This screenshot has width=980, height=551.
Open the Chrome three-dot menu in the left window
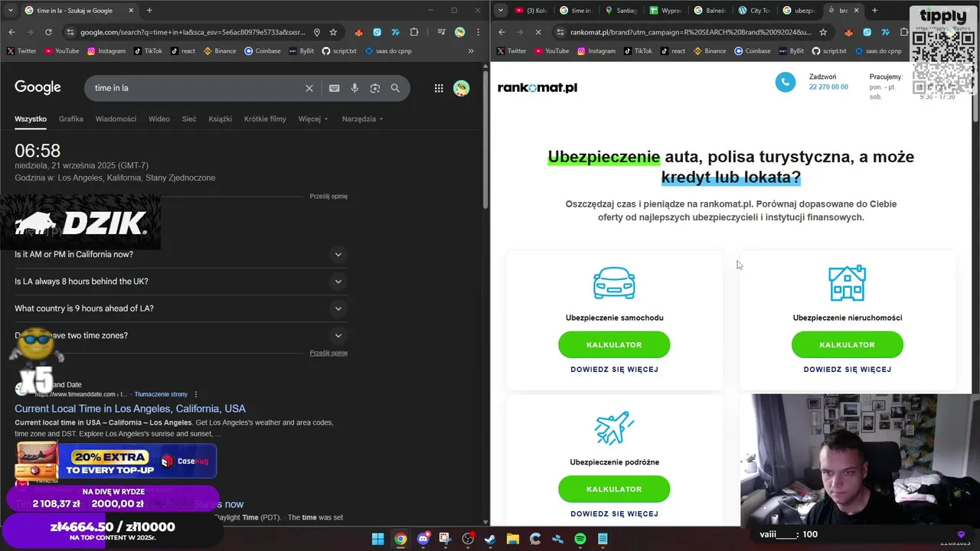coord(478,32)
